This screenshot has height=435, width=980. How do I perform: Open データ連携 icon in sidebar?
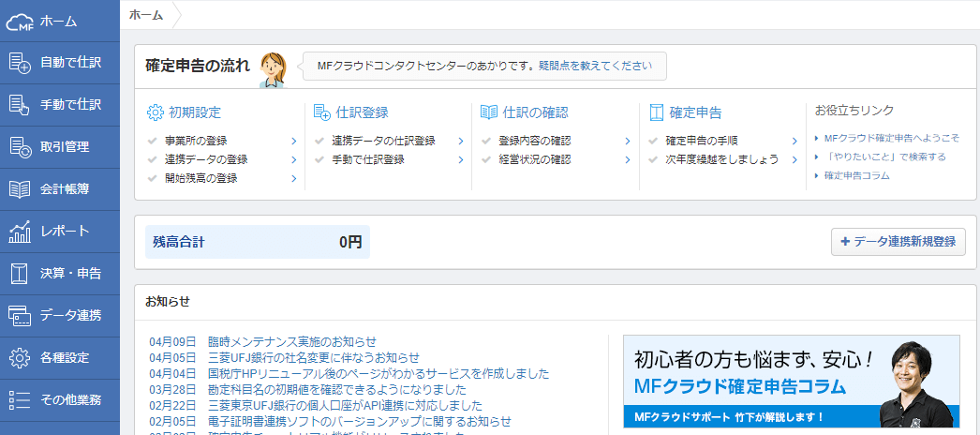(x=20, y=316)
